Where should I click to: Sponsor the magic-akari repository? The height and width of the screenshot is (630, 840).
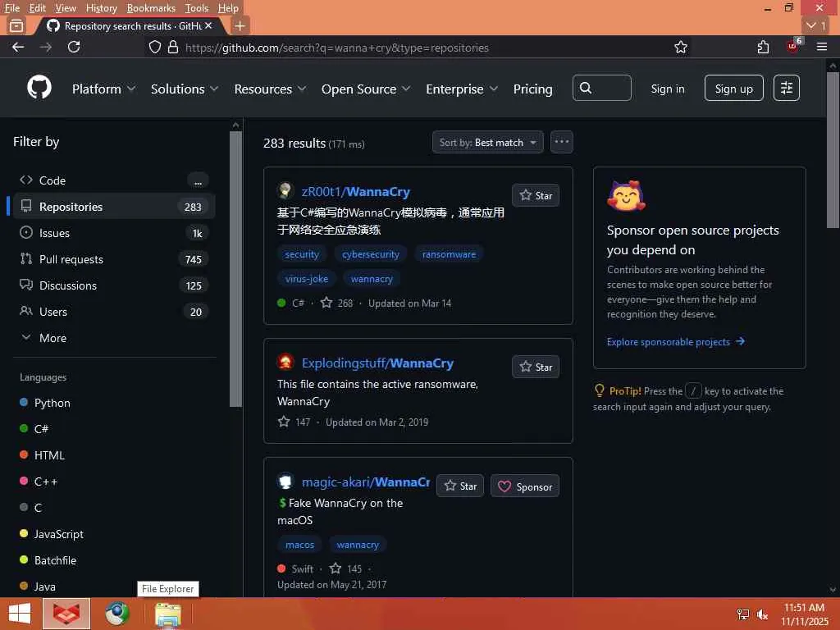point(525,486)
